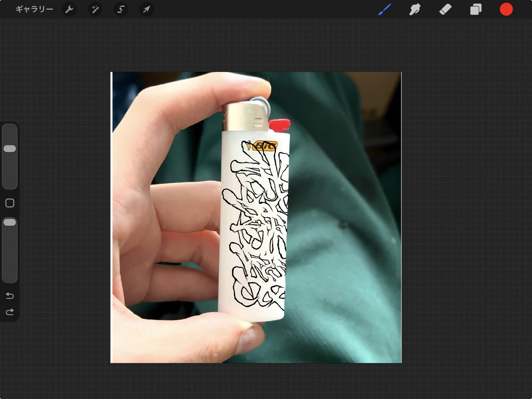Select the Eraser tool
532x399 pixels.
[x=445, y=9]
